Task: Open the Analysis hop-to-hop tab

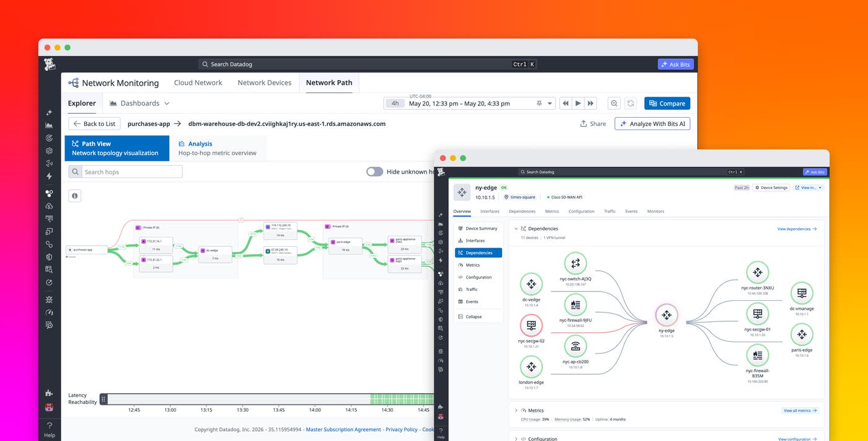Action: coord(218,148)
